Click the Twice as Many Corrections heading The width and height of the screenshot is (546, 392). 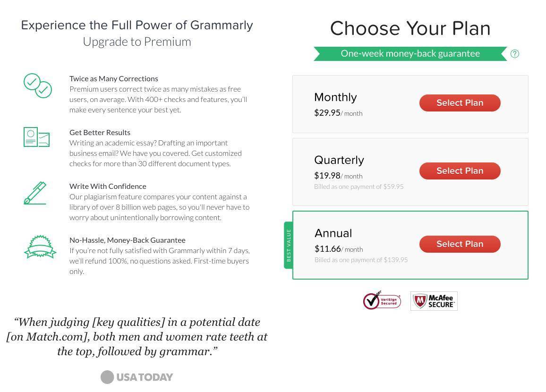pyautogui.click(x=113, y=79)
